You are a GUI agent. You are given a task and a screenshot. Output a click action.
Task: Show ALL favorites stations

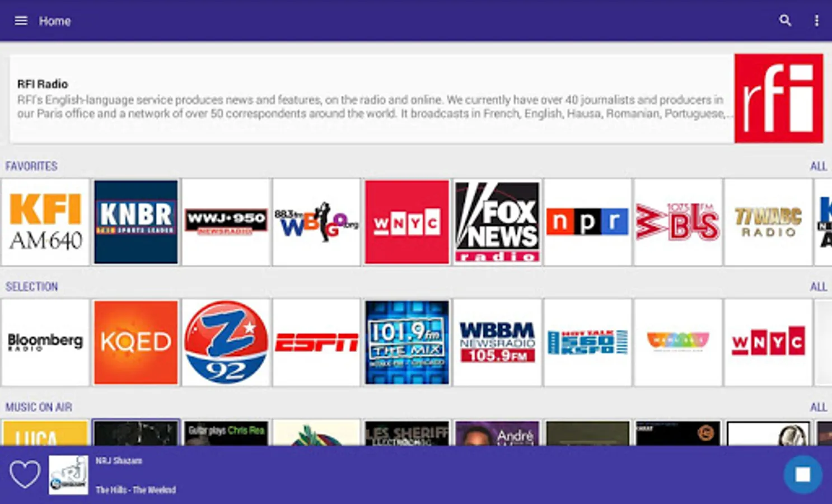[818, 166]
